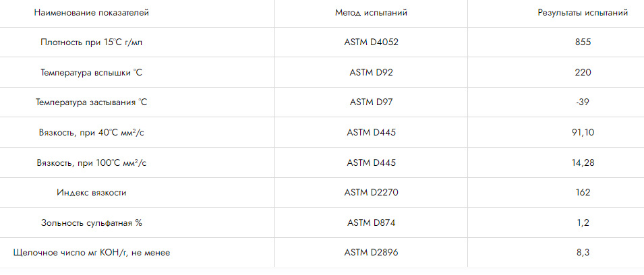Click the "Результаты испытаний" column header
This screenshot has width=644, height=275.
[x=583, y=13]
